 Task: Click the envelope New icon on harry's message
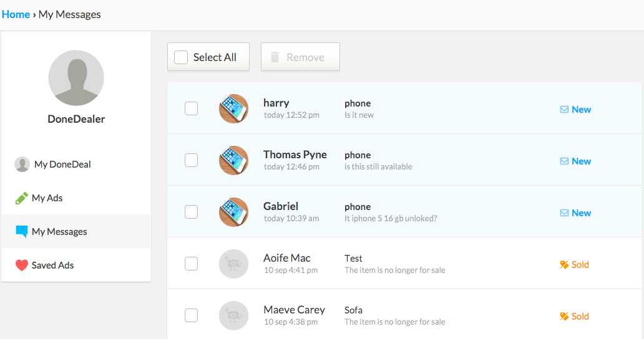click(x=564, y=110)
